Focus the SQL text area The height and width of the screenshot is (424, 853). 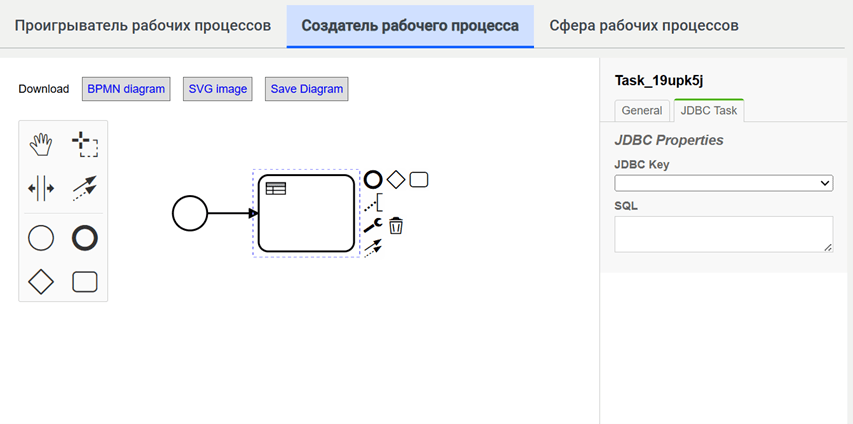coord(724,234)
